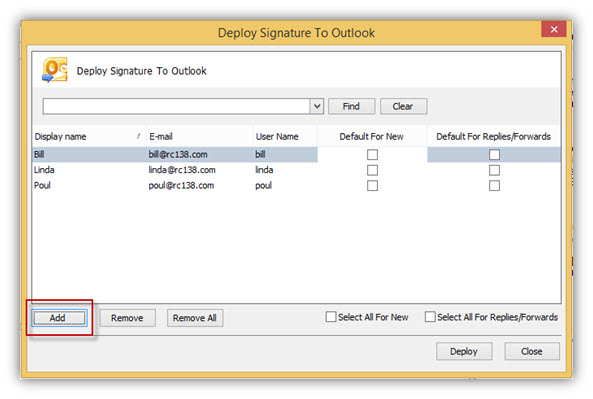This screenshot has width=593, height=399.
Task: Focus the search text field
Action: pos(176,106)
